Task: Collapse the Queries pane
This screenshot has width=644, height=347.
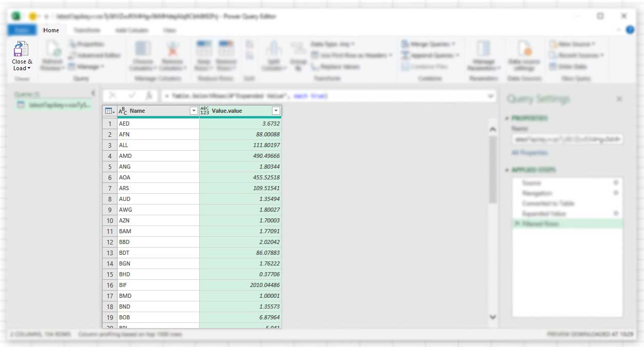Action: click(x=93, y=94)
